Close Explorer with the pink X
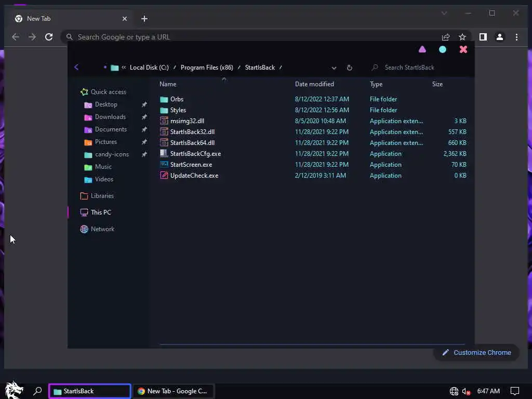 [463, 49]
